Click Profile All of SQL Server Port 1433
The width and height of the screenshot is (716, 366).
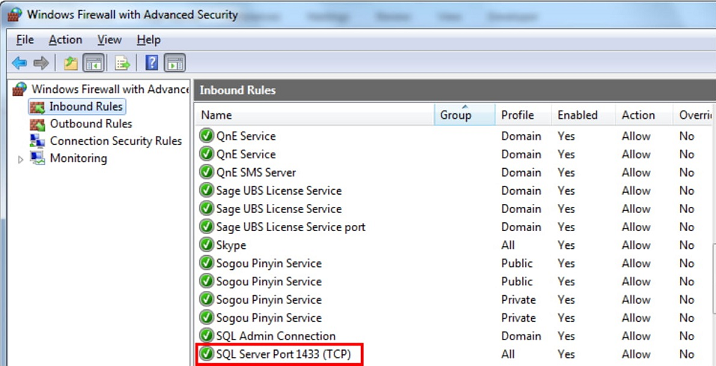(x=508, y=354)
